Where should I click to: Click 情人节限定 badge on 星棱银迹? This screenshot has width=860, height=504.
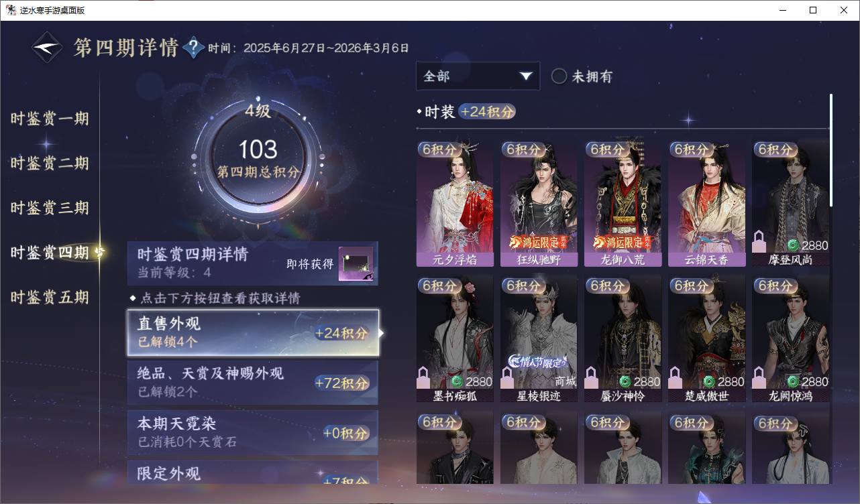(538, 362)
